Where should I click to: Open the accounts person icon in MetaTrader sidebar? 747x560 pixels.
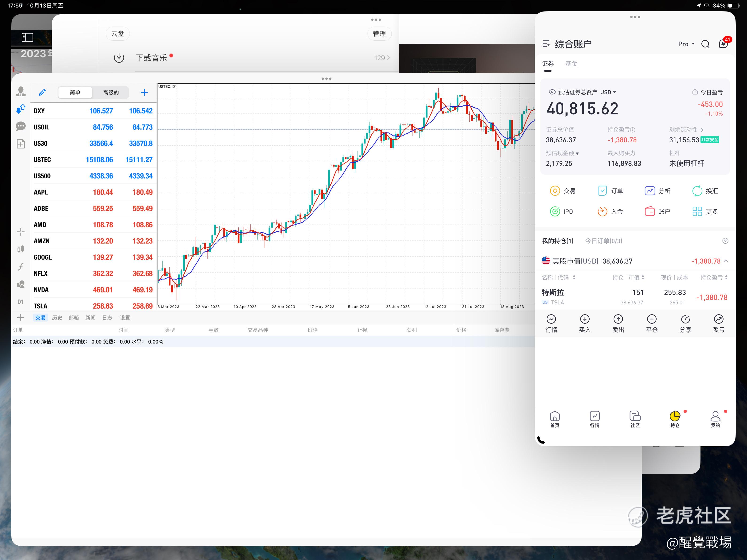click(x=21, y=92)
